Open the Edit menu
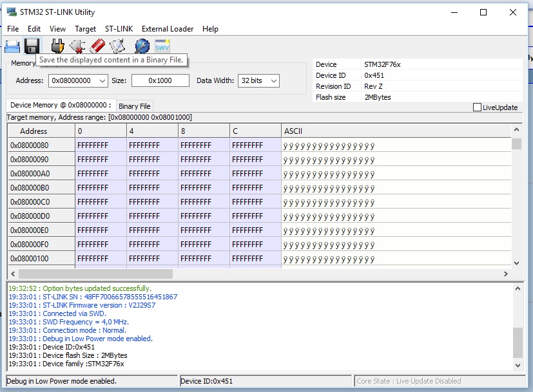Viewport: 533px width, 392px height. coord(34,29)
